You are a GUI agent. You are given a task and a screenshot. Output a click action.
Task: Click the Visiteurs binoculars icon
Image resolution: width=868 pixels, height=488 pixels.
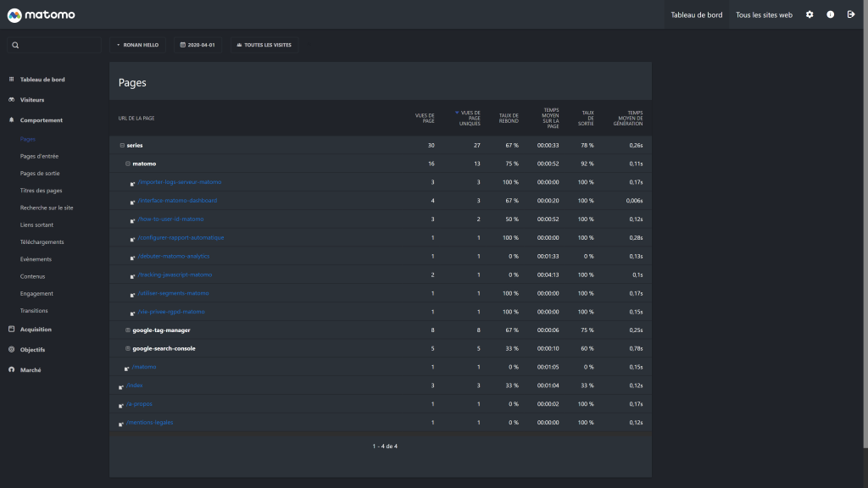[12, 100]
